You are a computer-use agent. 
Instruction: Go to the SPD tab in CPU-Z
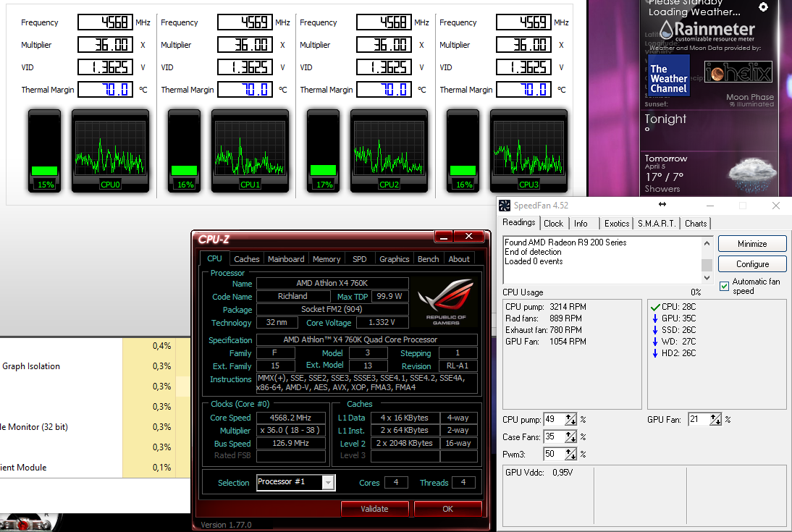(x=360, y=259)
